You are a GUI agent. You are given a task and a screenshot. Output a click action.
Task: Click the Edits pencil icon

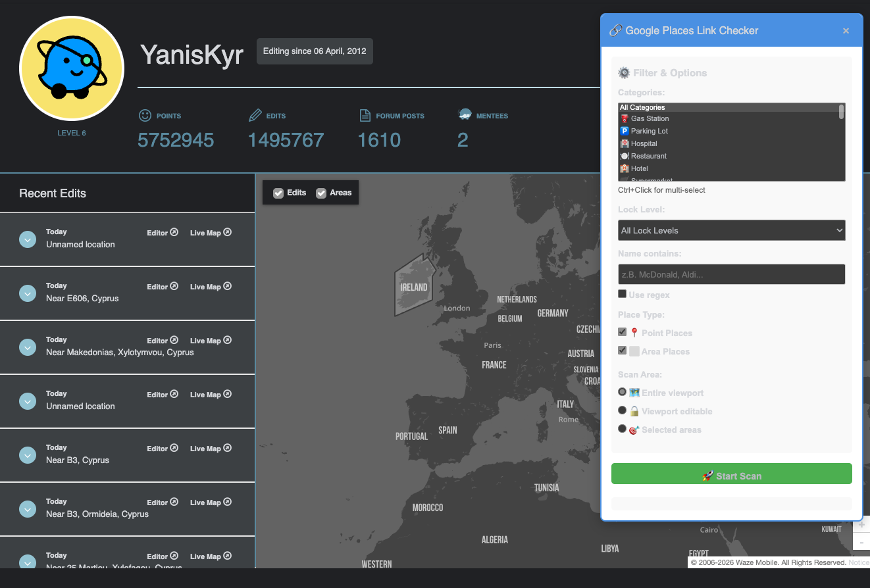click(255, 116)
